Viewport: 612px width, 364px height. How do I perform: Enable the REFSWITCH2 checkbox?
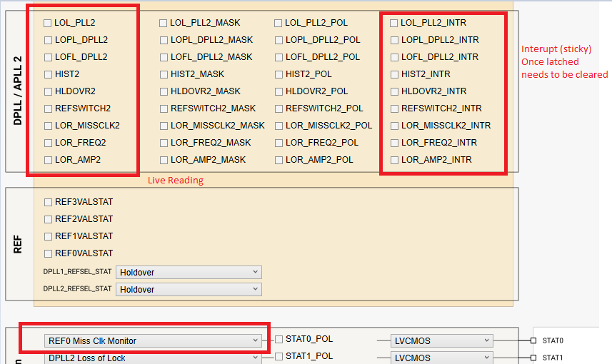click(48, 109)
